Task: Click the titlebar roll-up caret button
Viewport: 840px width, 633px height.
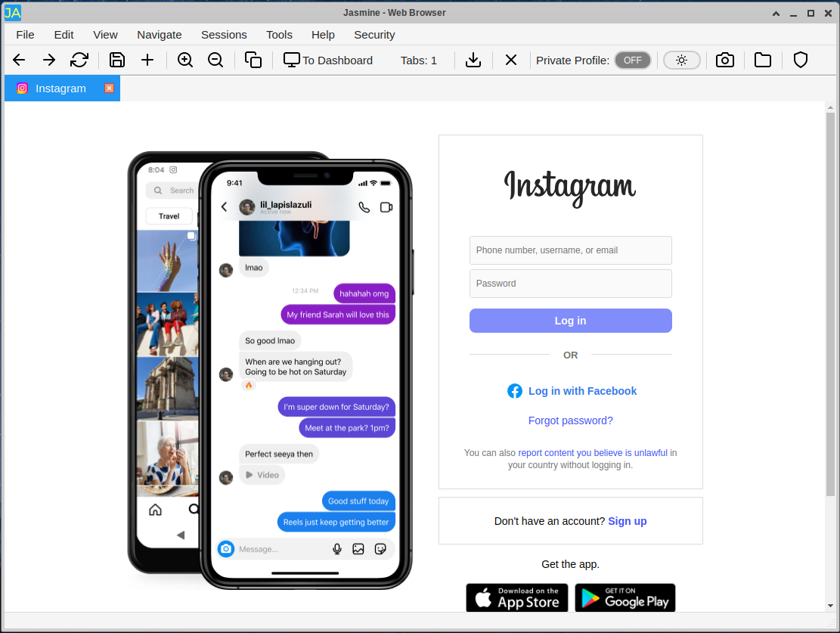Action: (x=776, y=14)
